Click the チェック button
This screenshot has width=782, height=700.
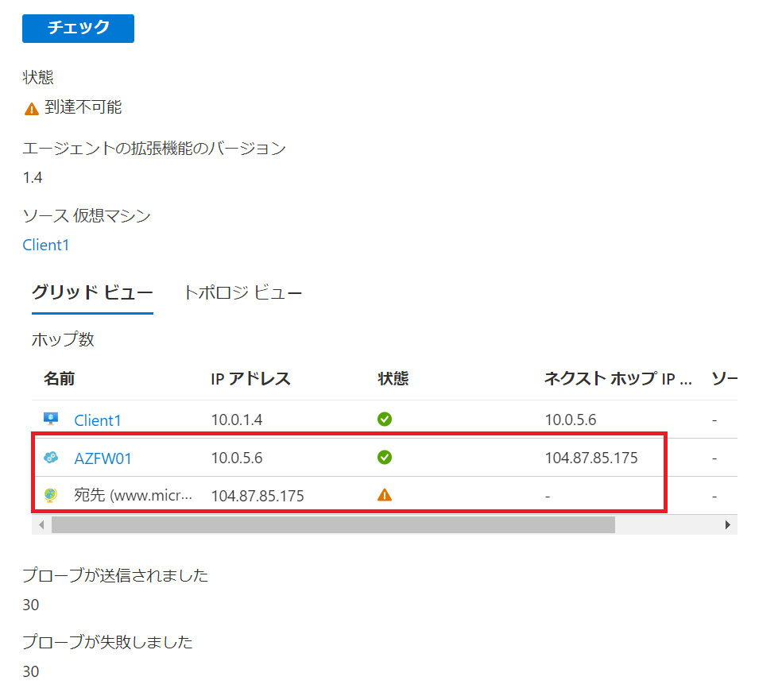tap(78, 29)
